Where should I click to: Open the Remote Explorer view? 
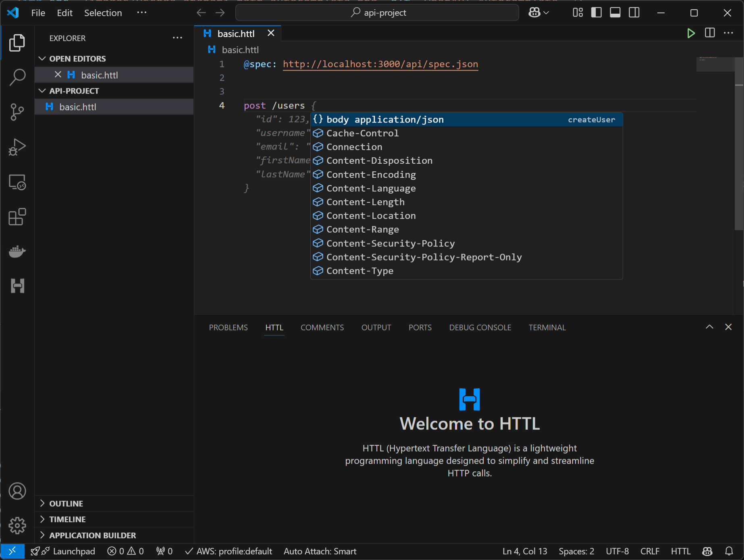(17, 182)
